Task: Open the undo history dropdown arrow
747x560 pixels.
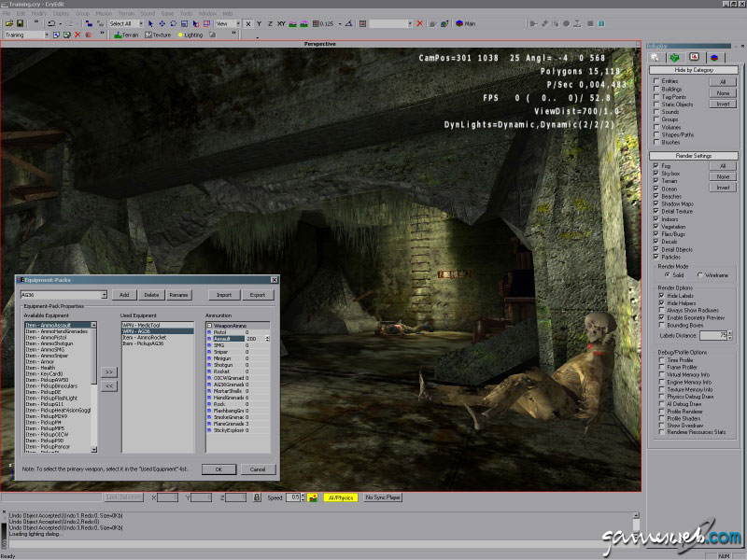Action: tap(61, 23)
